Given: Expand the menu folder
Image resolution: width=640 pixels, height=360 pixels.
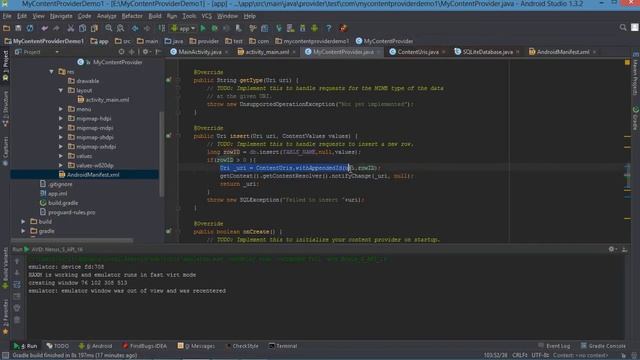Looking at the screenshot, I should click(61, 109).
